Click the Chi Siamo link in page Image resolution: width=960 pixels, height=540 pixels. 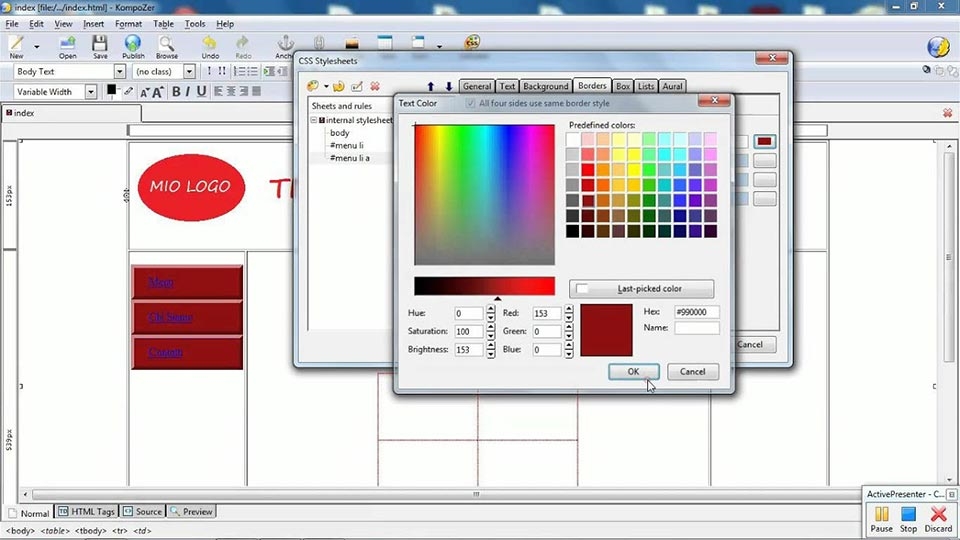tap(170, 317)
